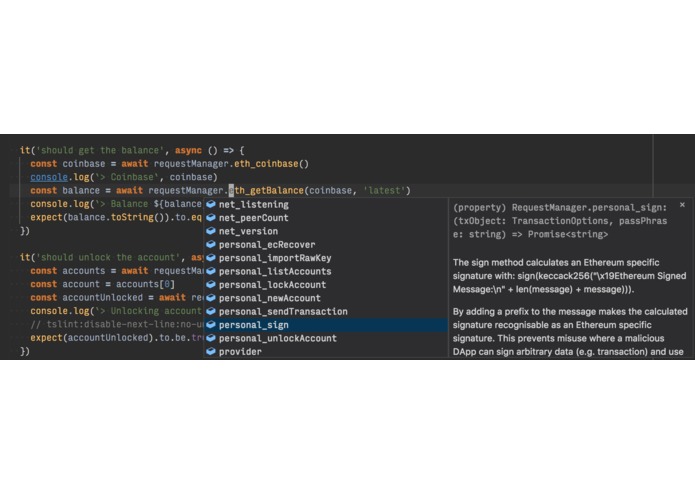Select provider suggestion entry

click(326, 351)
